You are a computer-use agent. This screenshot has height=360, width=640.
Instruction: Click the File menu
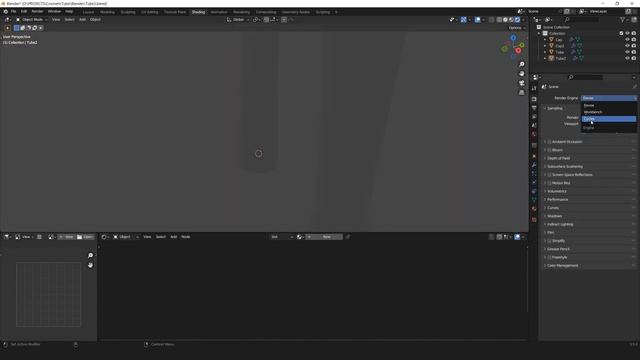13,11
